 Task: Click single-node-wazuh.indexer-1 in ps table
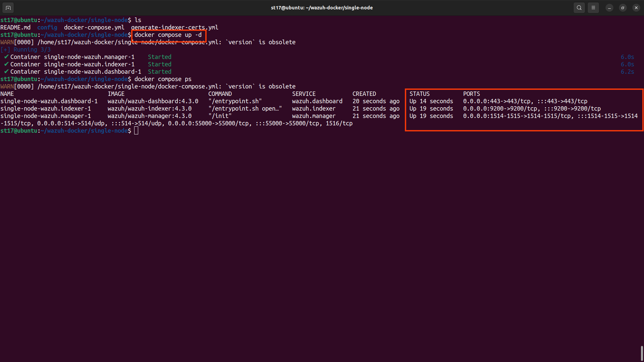(x=46, y=109)
